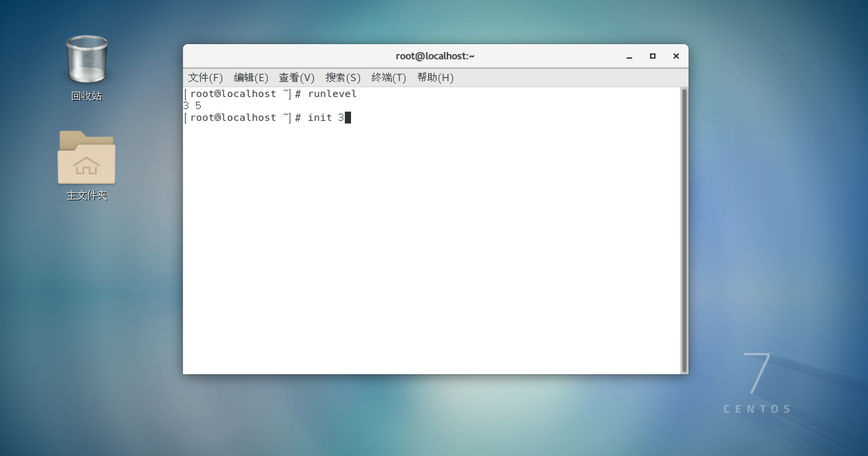Open the 搜索(S) menu in the terminal
The width and height of the screenshot is (868, 456).
342,78
